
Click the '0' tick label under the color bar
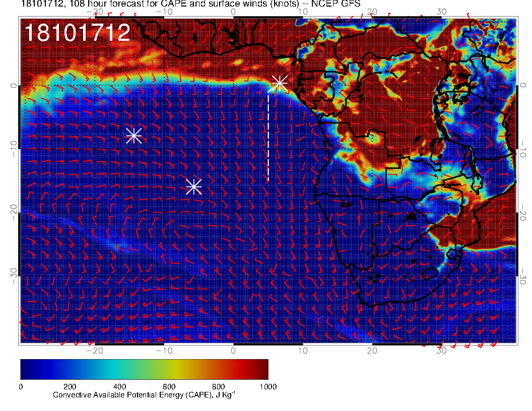21,387
